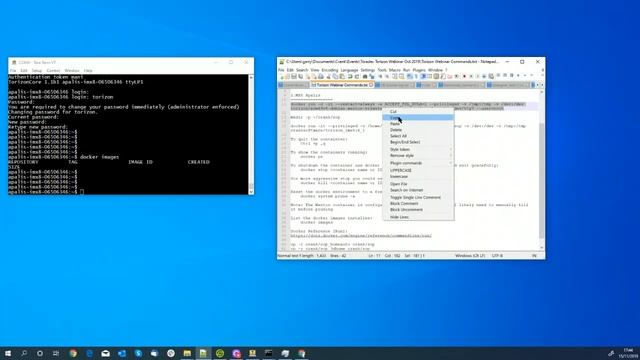Click Cut in the context menu
This screenshot has width=640, height=360.
click(x=418, y=111)
